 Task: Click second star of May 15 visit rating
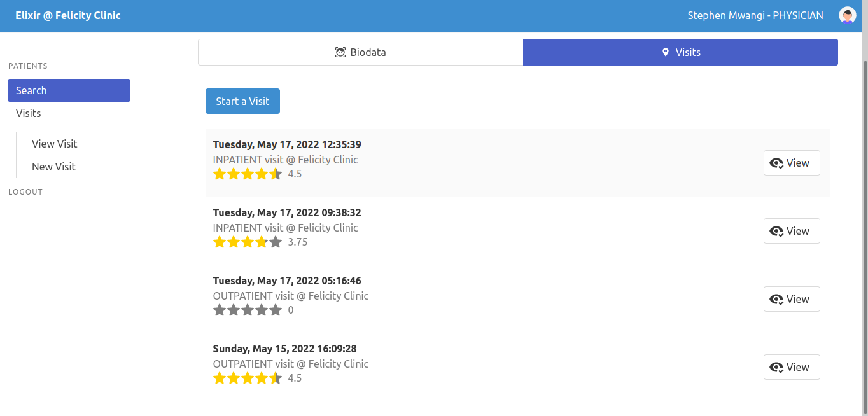[x=234, y=378]
